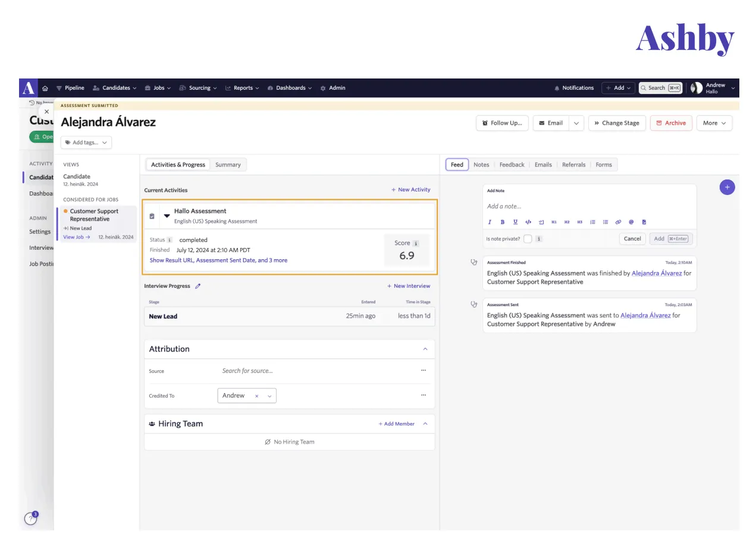Apply underline formatting in the note editor
Image resolution: width=756 pixels, height=547 pixels.
coord(515,222)
